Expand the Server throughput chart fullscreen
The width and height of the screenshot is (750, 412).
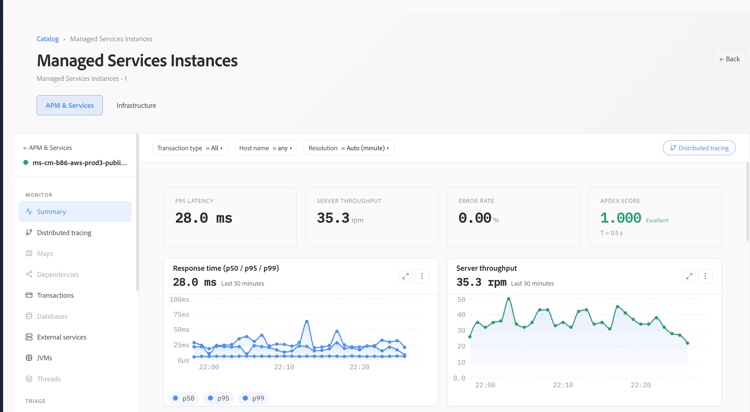(689, 276)
